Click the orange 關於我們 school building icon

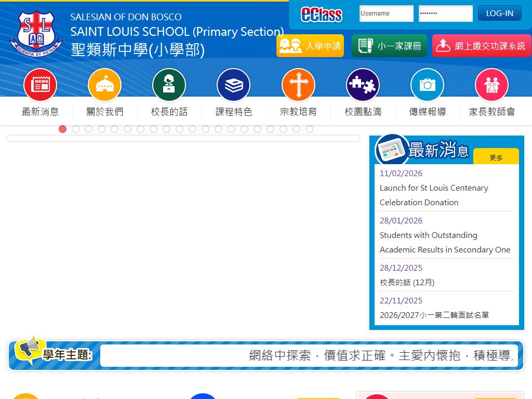click(104, 85)
